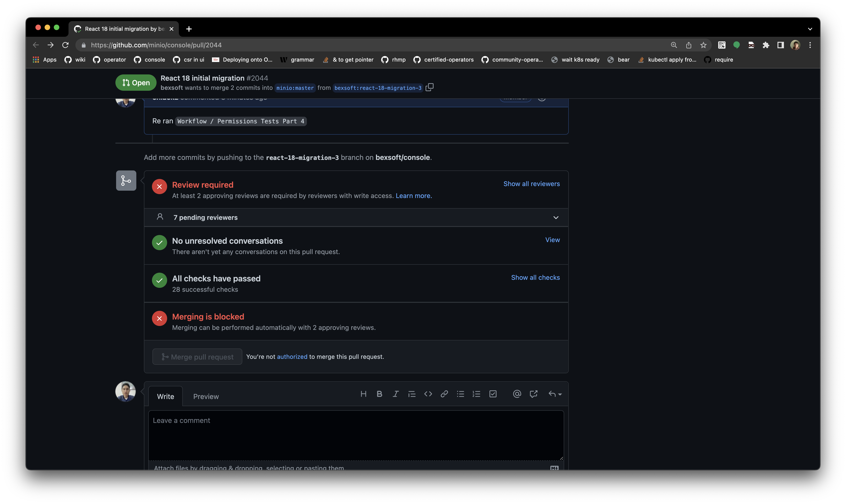846x504 pixels.
Task: Click Show all reviewers link
Action: pyautogui.click(x=531, y=184)
